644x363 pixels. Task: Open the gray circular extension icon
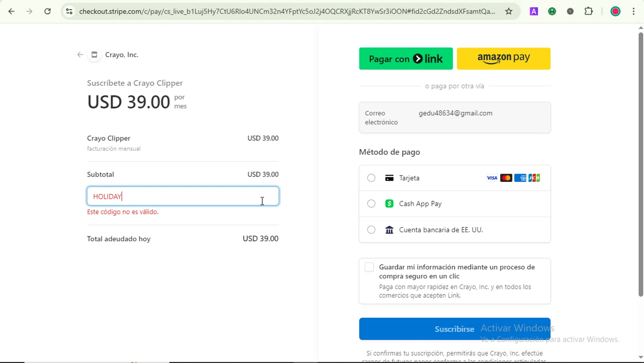570,12
